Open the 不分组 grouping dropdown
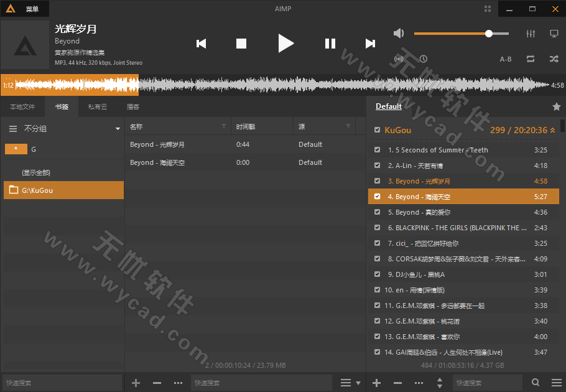The width and height of the screenshot is (566, 392). click(118, 129)
